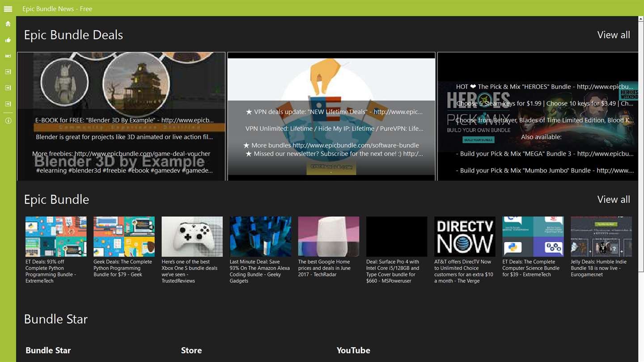Open Complete Computer Science Bundle for $39 article
The height and width of the screenshot is (362, 644).
tap(533, 247)
